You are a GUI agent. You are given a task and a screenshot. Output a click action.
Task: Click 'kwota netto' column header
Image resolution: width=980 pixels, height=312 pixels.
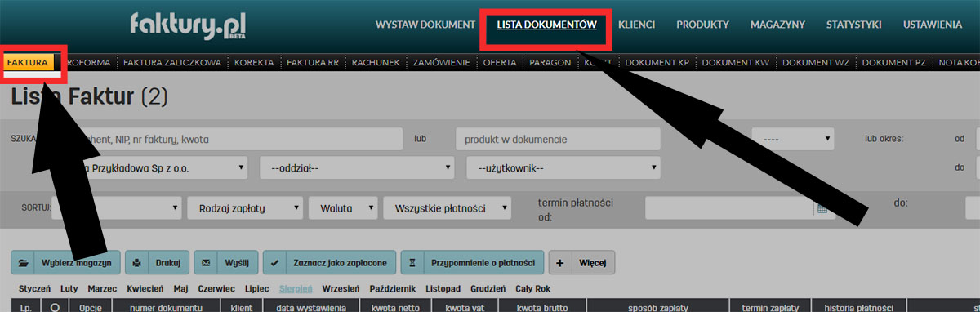(395, 308)
